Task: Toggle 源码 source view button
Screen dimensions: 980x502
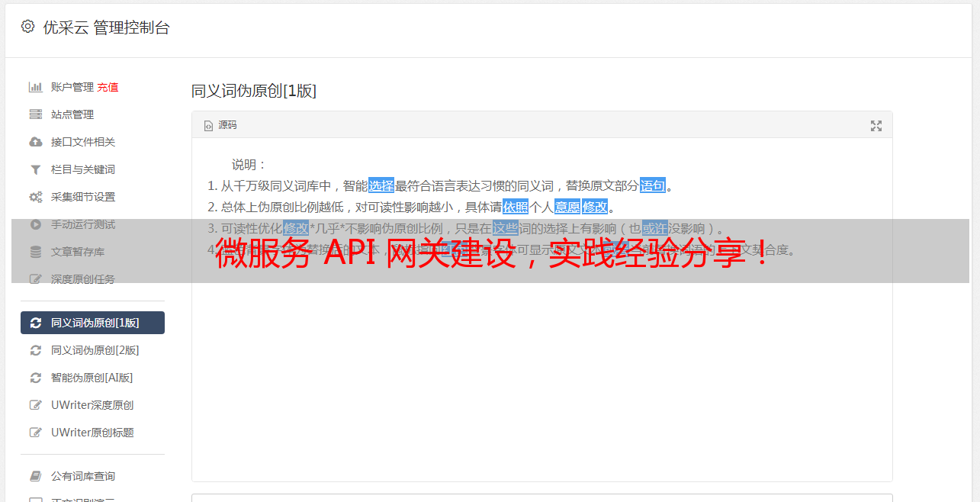Action: (x=220, y=125)
